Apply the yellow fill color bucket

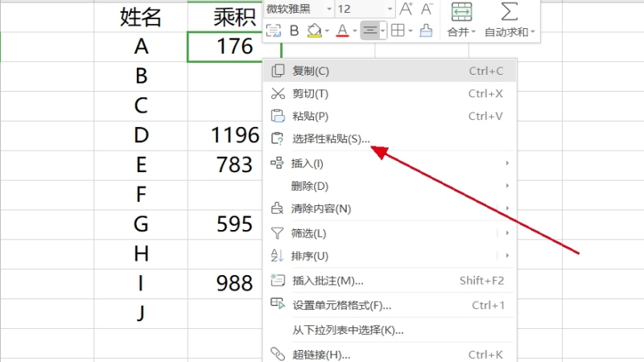click(314, 31)
